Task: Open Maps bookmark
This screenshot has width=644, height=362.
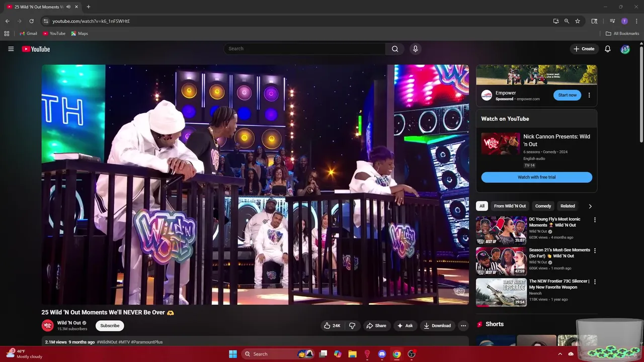Action: (x=79, y=33)
